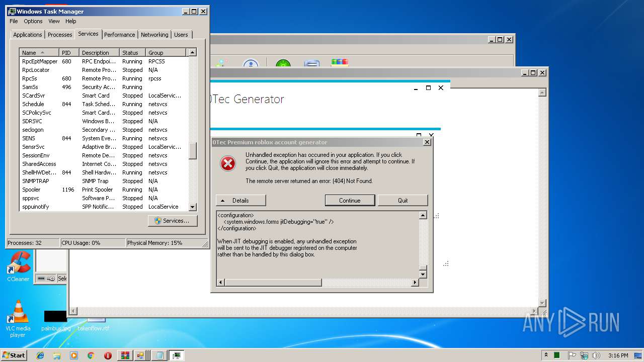Select the SNMPTRAP service row
This screenshot has width=644, height=362.
pos(104,181)
